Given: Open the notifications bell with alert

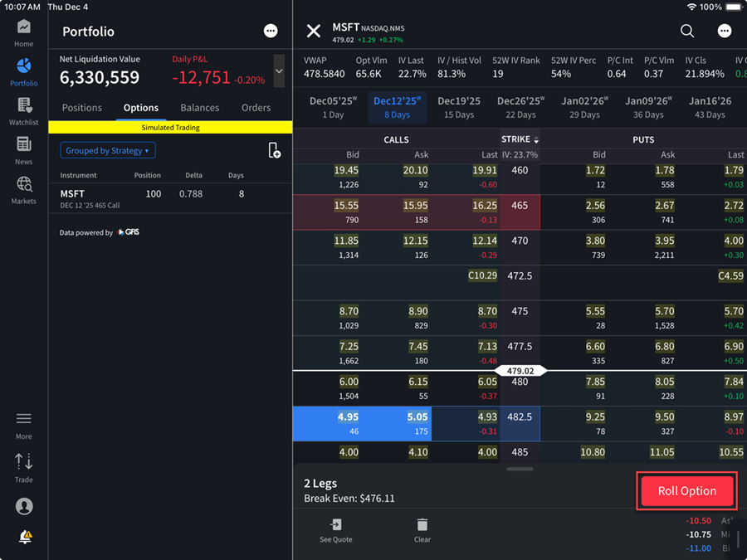Looking at the screenshot, I should point(25,538).
